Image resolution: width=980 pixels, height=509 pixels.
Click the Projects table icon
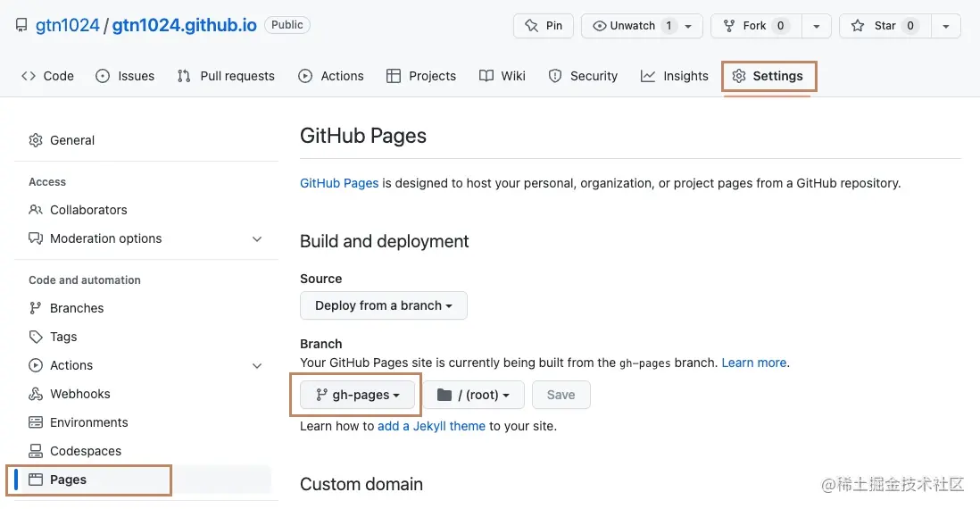coord(393,76)
